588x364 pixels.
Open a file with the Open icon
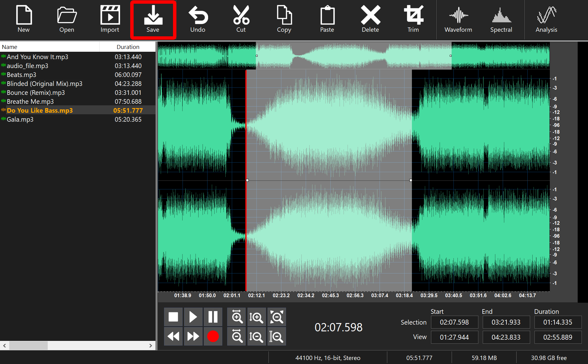coord(67,19)
